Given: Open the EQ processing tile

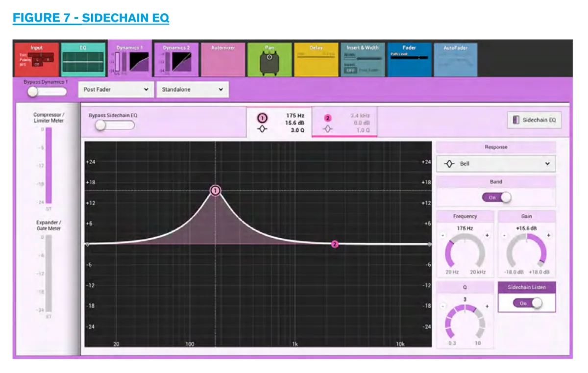Looking at the screenshot, I should click(x=83, y=59).
